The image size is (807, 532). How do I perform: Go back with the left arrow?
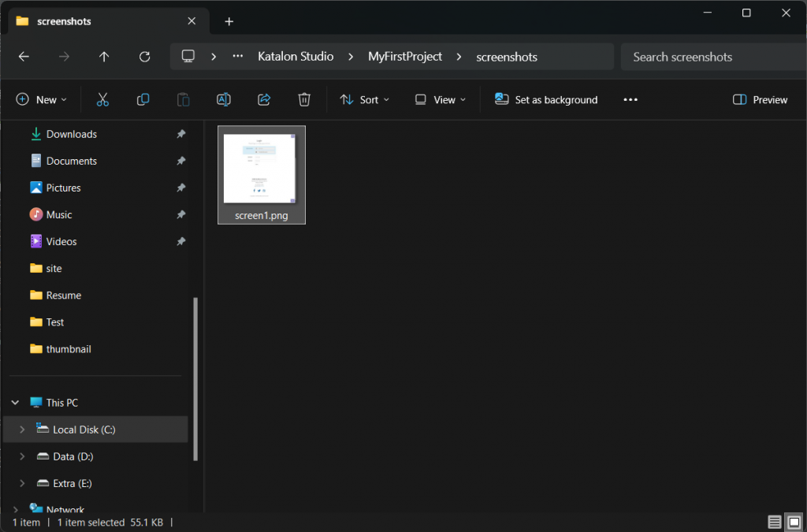point(24,57)
